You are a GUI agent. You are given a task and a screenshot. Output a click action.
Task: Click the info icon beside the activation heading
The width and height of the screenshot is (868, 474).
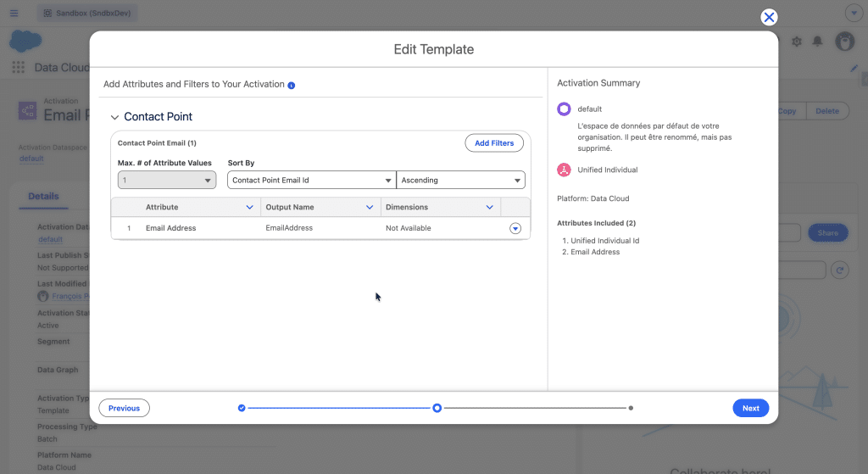pyautogui.click(x=292, y=86)
